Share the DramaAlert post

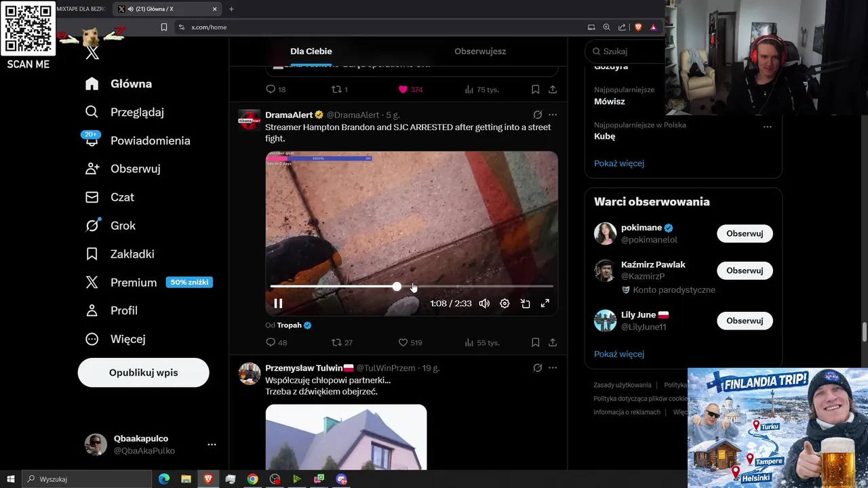click(553, 343)
